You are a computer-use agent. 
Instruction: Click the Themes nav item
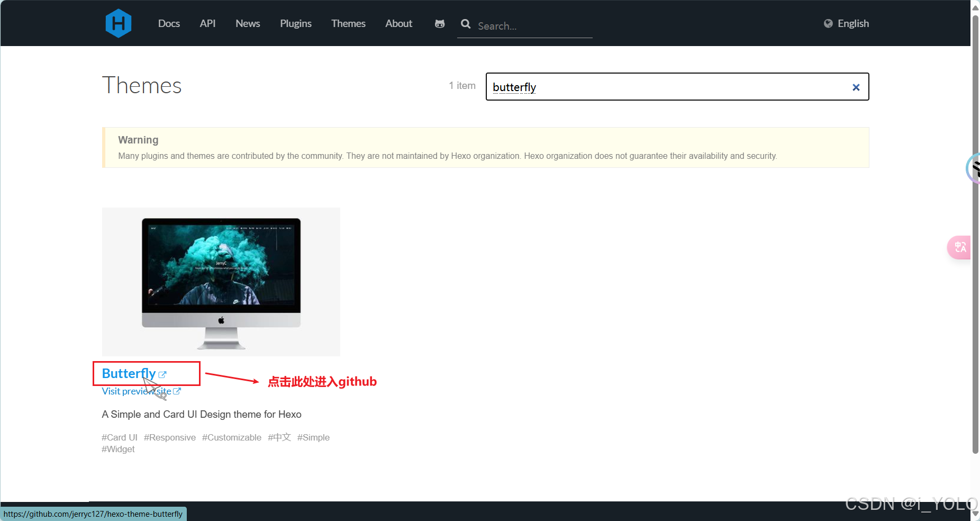[x=348, y=23]
